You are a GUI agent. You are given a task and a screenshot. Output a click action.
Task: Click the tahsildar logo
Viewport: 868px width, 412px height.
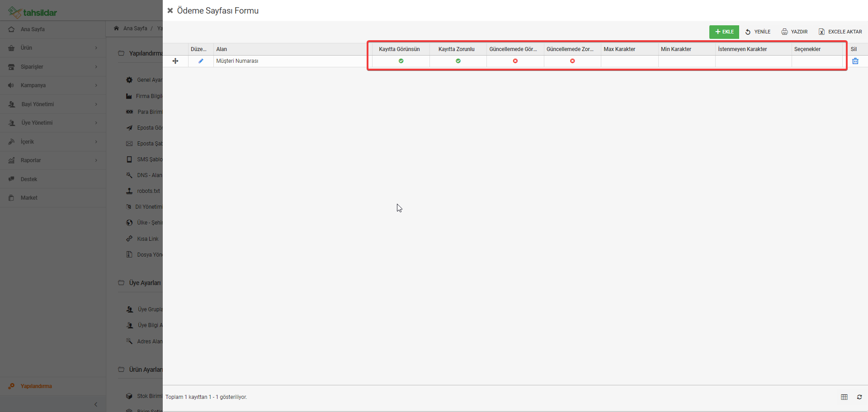(33, 12)
